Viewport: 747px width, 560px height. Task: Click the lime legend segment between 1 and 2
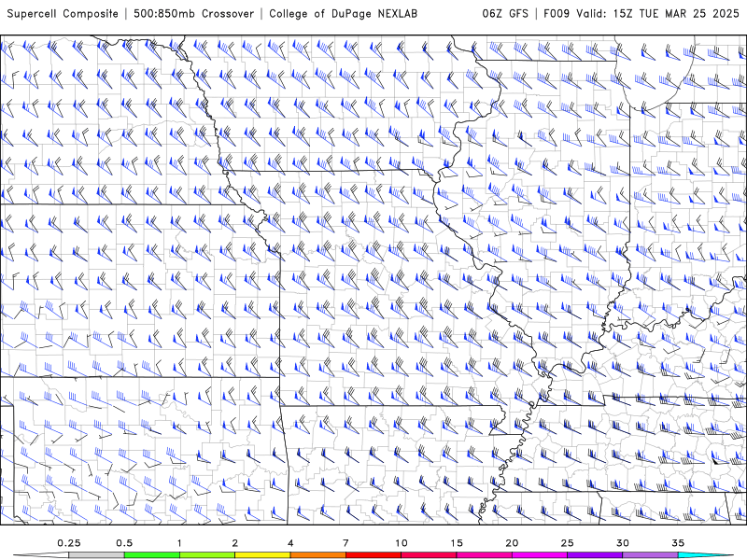tap(207, 555)
